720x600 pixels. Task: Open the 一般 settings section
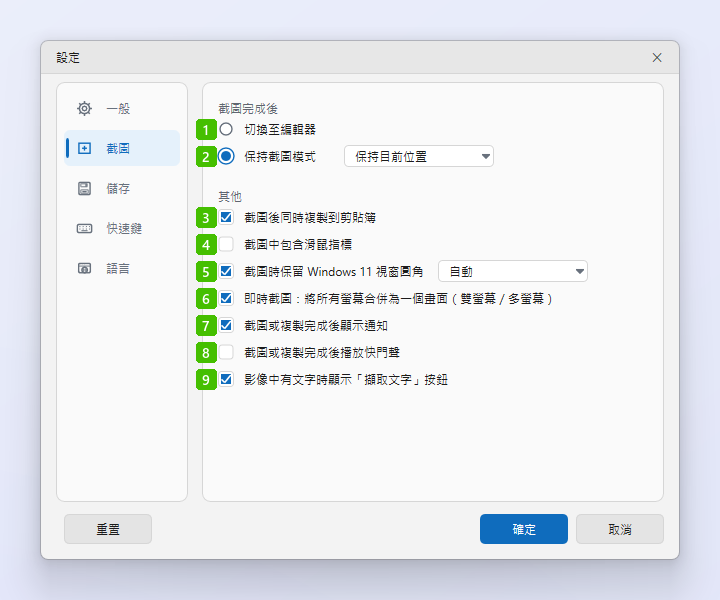pyautogui.click(x=122, y=109)
